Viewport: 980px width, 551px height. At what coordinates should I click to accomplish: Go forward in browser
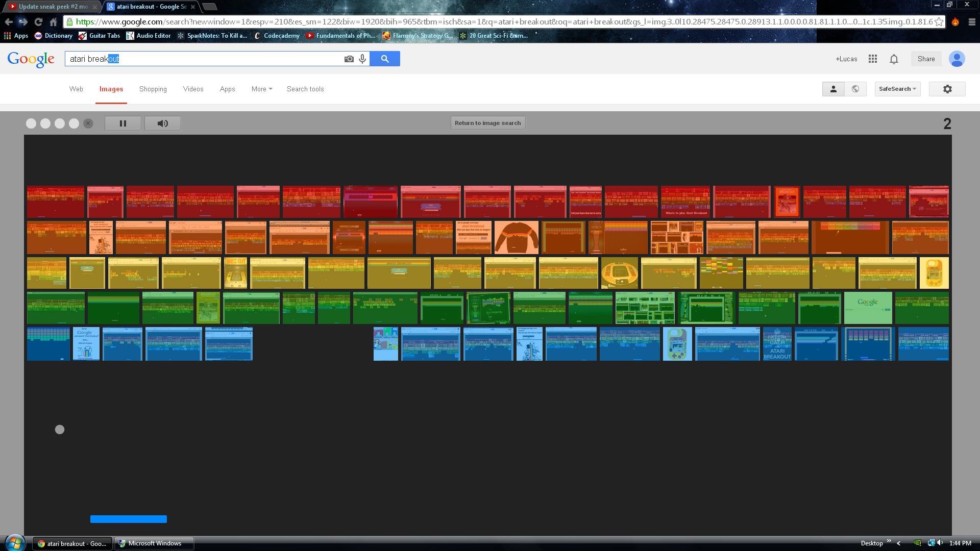(23, 21)
